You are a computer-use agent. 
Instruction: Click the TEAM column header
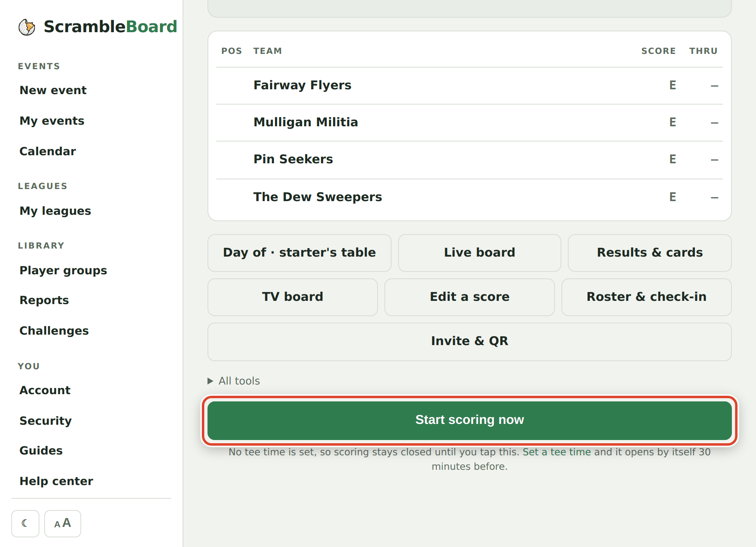pyautogui.click(x=267, y=51)
